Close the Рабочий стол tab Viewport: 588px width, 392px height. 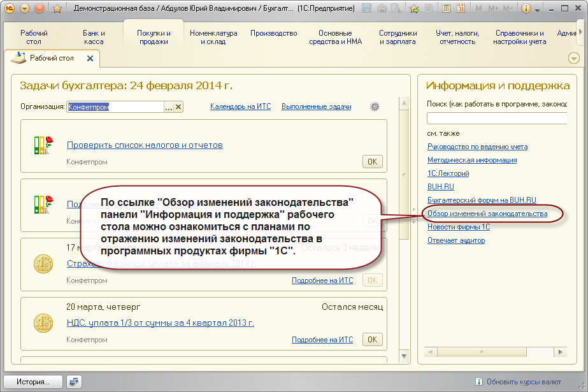(90, 58)
